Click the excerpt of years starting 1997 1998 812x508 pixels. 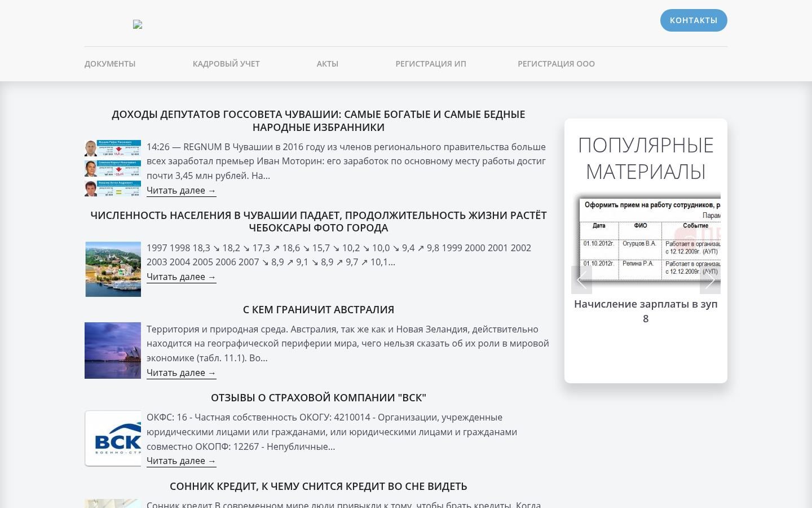coord(339,255)
